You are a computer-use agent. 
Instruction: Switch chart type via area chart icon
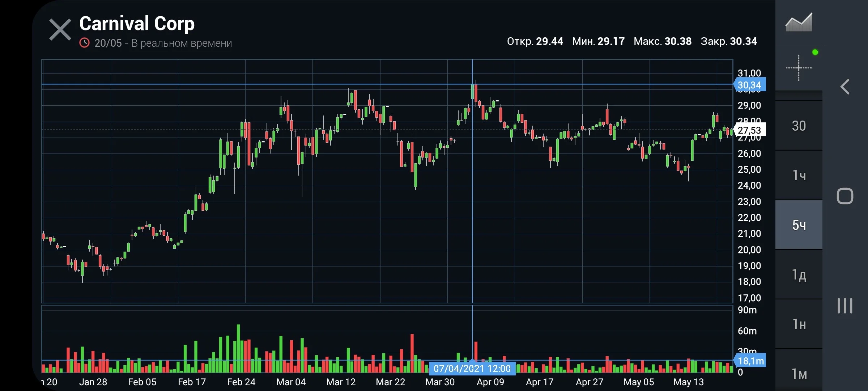coord(799,22)
